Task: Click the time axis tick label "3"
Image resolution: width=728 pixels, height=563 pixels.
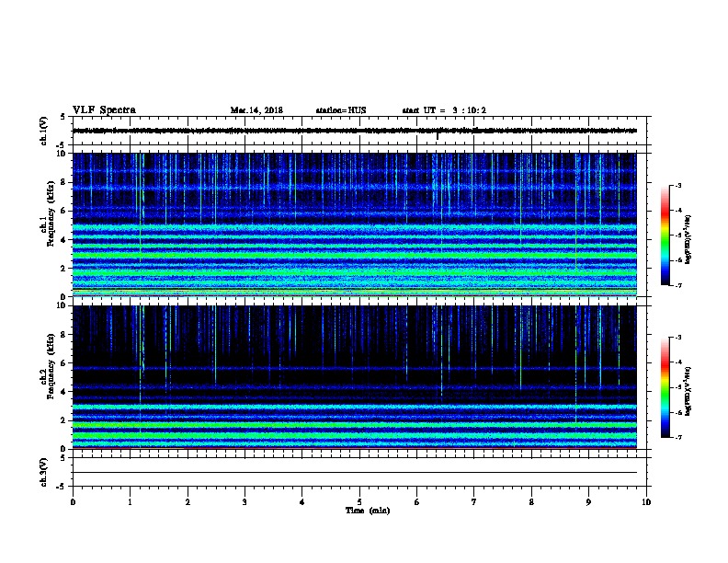Action: 245,502
